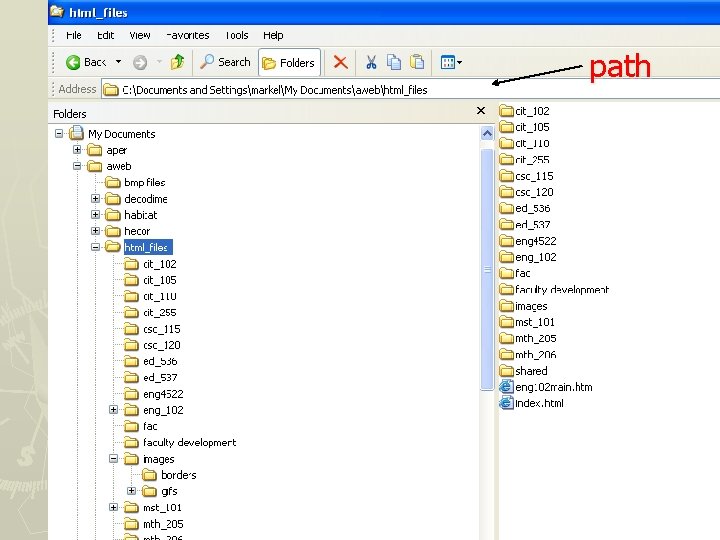This screenshot has height=540, width=720.
Task: Select csc_115 in the folder tree
Action: pos(162,329)
